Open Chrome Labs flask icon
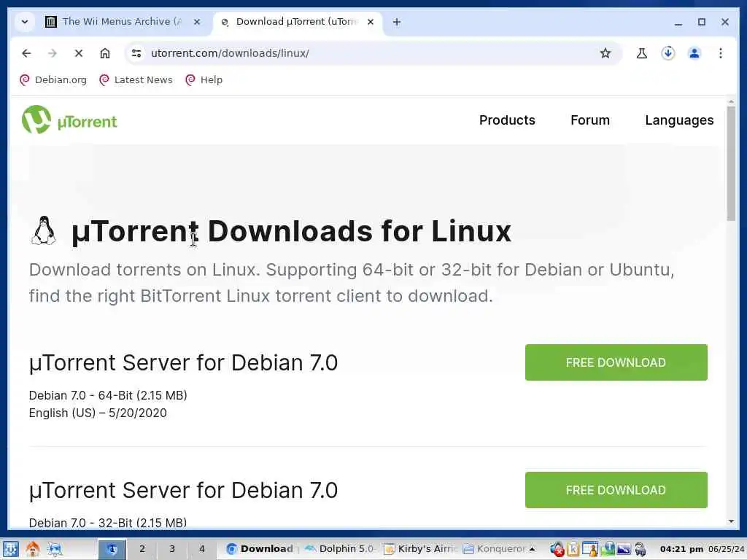747x560 pixels. (642, 53)
